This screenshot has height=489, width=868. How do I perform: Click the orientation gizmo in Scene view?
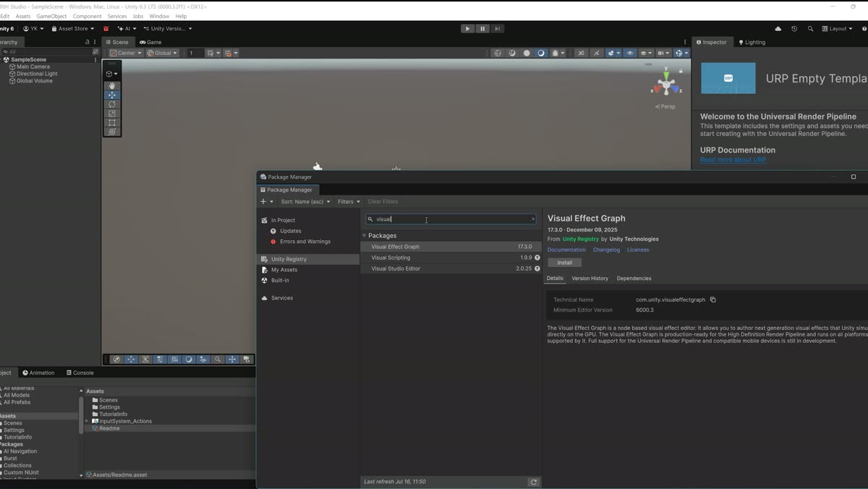pos(666,84)
